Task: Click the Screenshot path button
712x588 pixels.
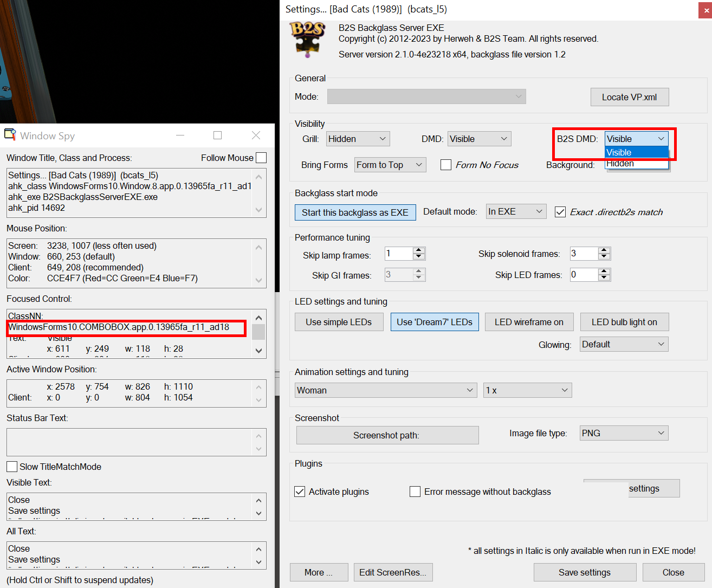Action: tap(387, 435)
